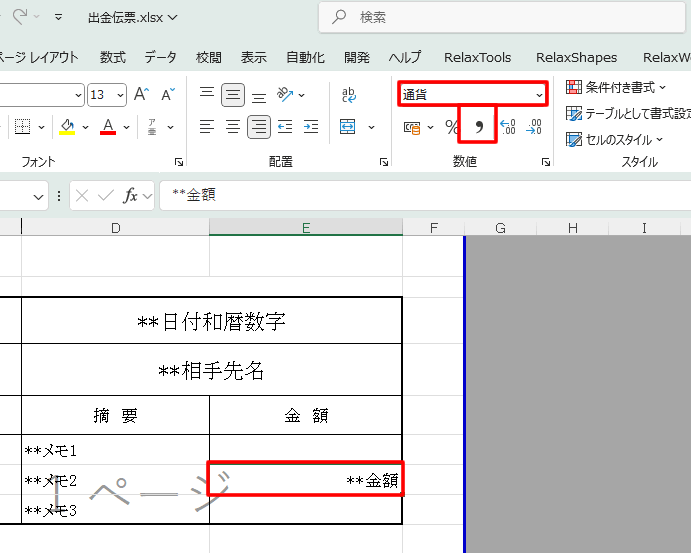Toggle center horizontal alignment
The width and height of the screenshot is (691, 553).
point(233,127)
